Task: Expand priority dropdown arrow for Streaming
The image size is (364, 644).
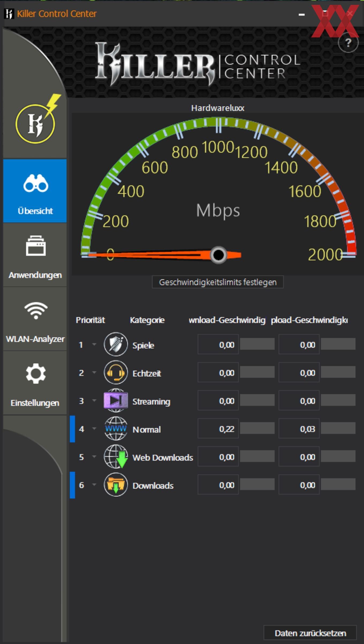Action: coord(94,400)
